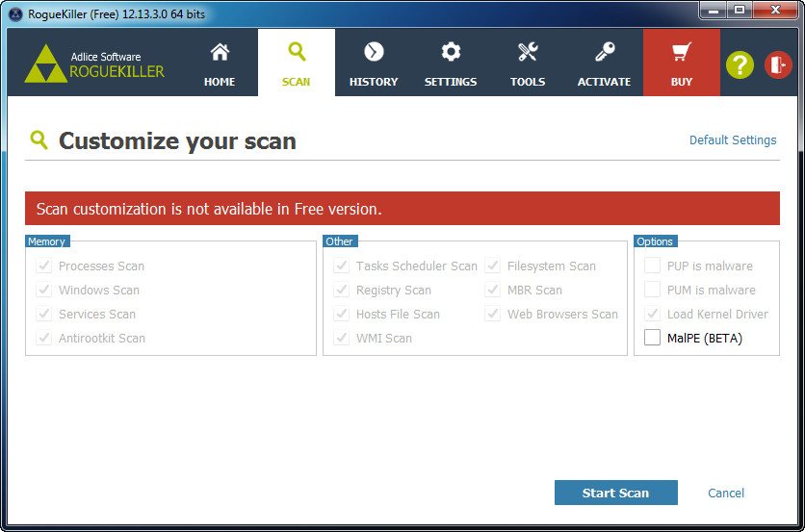Screen dimensions: 805x532
Task: Click the Other group label
Action: 339,241
